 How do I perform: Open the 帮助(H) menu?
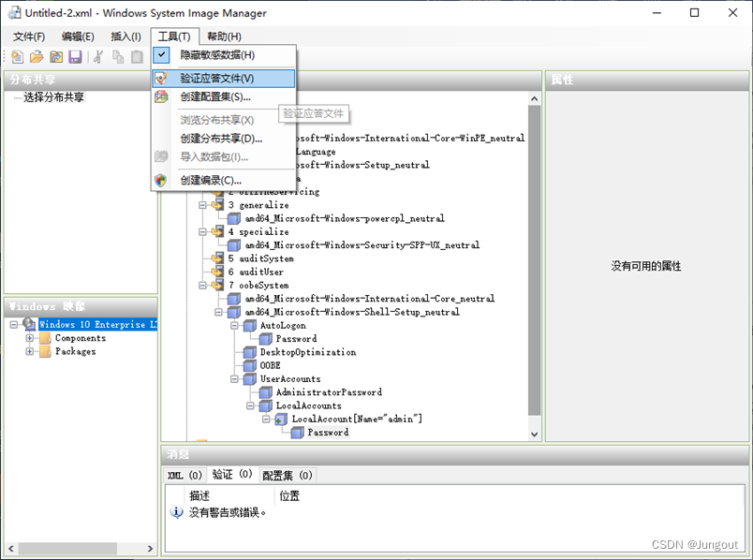[x=224, y=37]
